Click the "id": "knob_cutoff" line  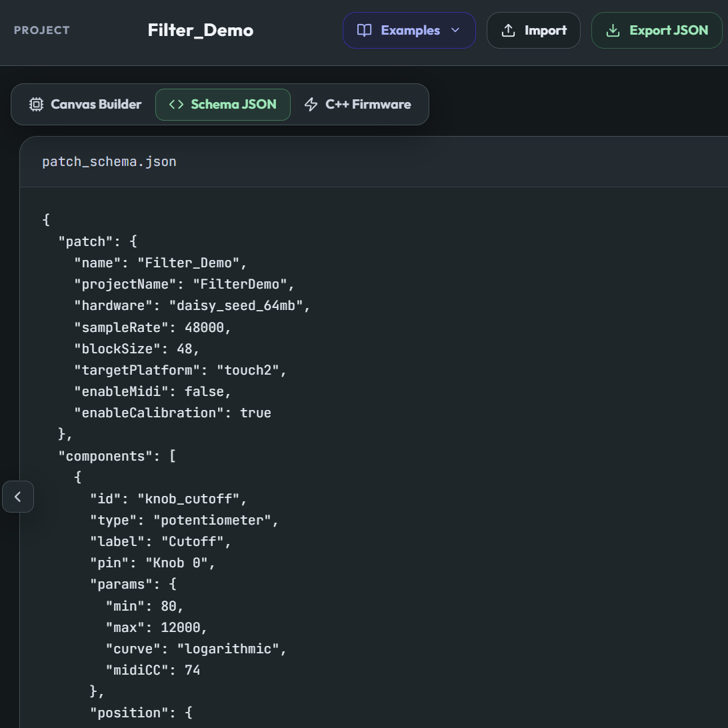[x=168, y=499]
